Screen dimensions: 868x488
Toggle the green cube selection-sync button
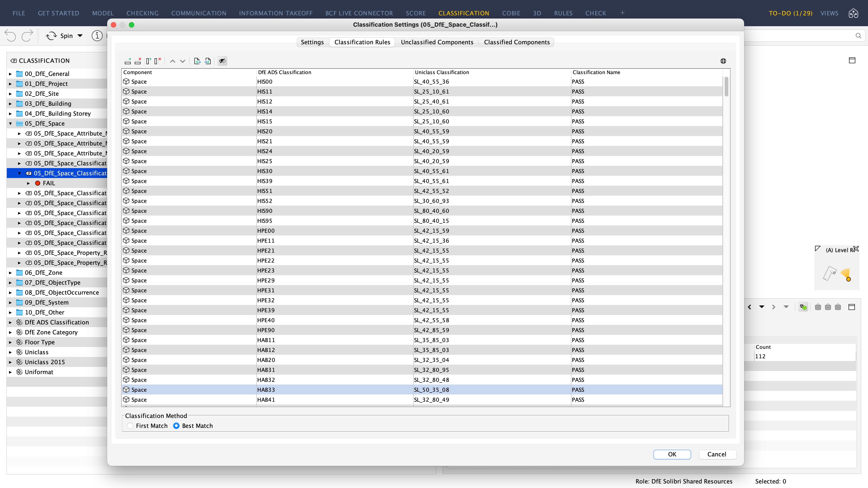803,307
